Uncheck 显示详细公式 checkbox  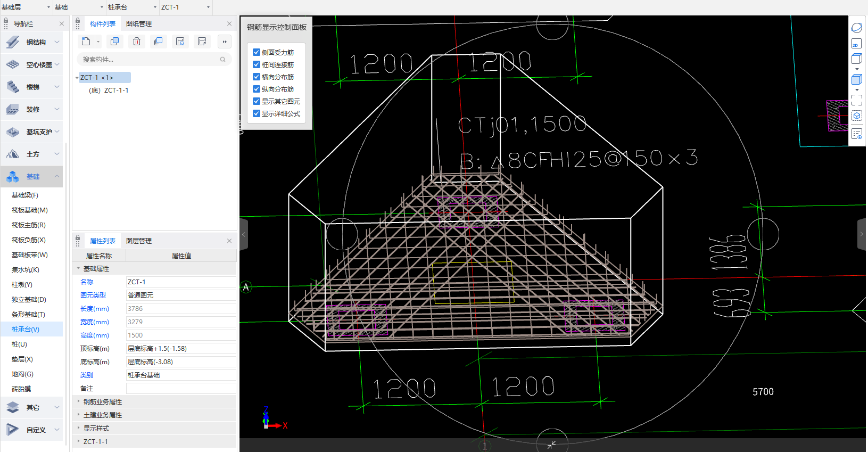pyautogui.click(x=257, y=113)
